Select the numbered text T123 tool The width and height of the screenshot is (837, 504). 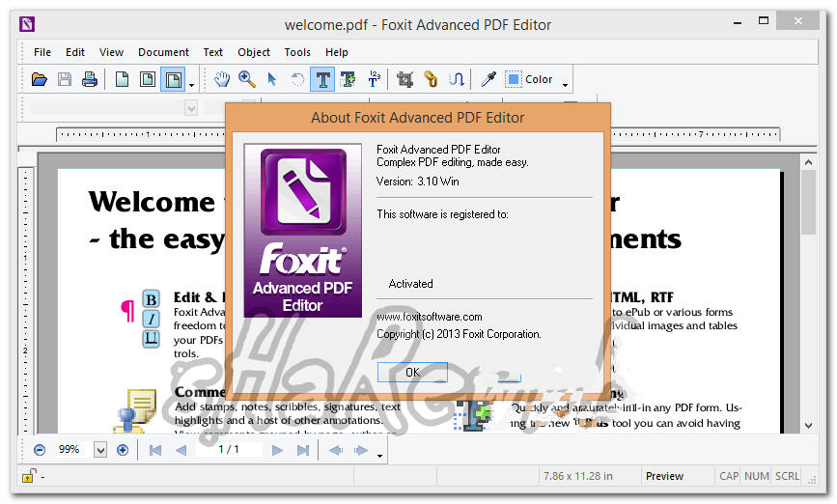coord(374,79)
